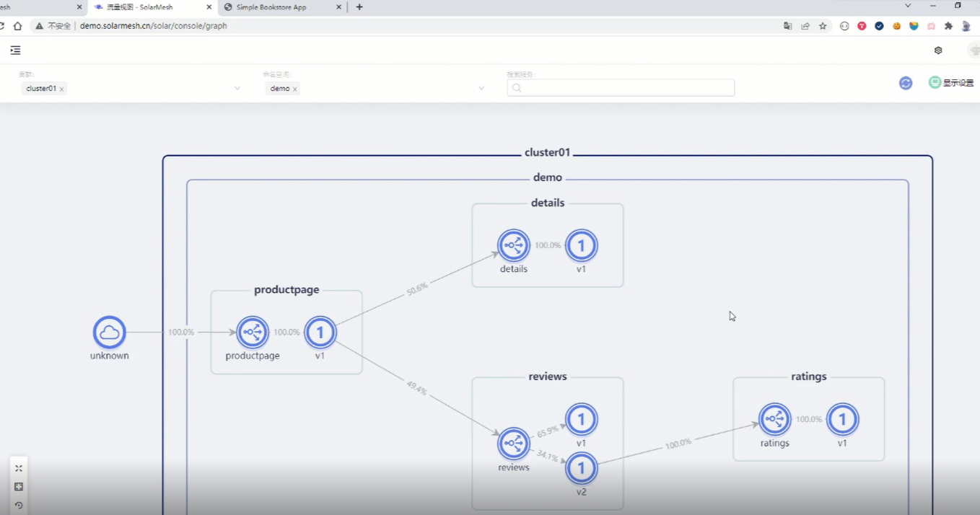Click the reviews v2 workload node

click(x=581, y=469)
